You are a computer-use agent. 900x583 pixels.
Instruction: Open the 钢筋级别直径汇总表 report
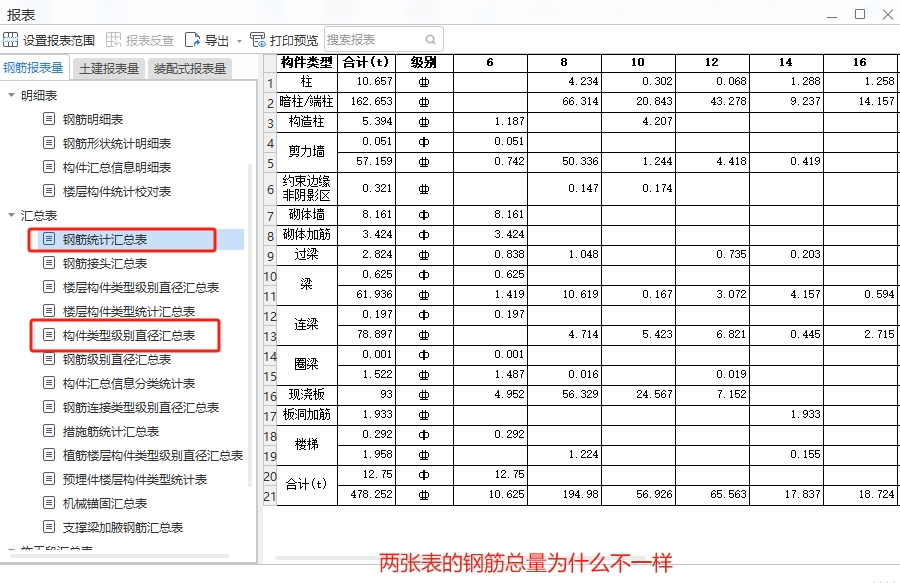click(117, 360)
